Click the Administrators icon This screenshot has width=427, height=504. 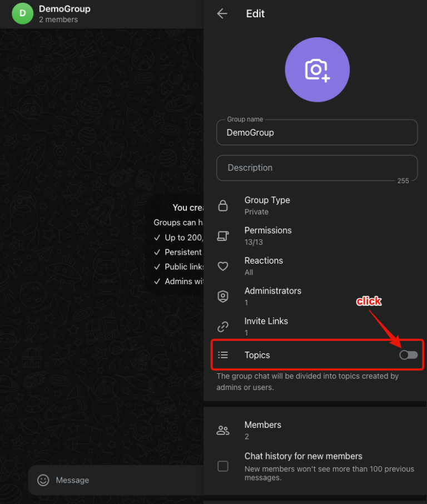click(x=223, y=296)
